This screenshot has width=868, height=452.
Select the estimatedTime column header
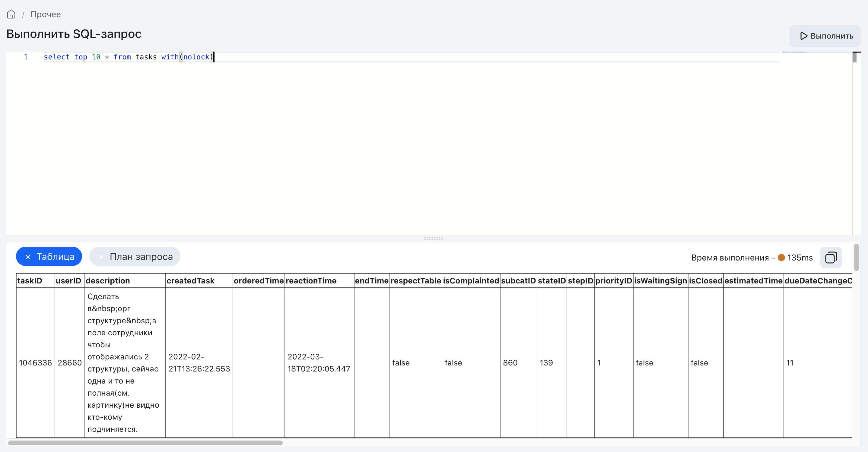753,280
